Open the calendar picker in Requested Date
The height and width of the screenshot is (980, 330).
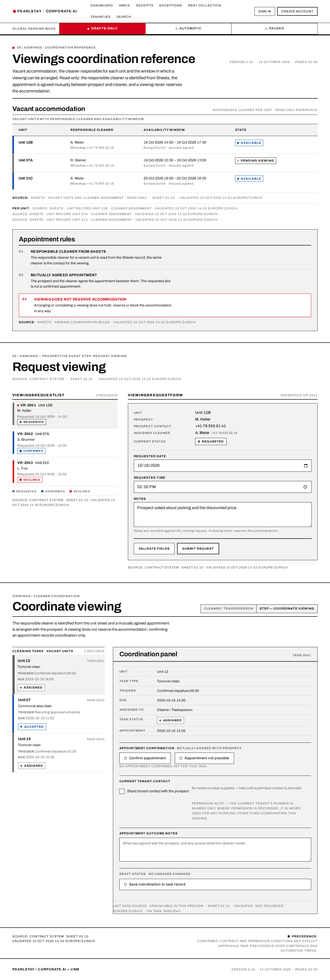click(306, 466)
